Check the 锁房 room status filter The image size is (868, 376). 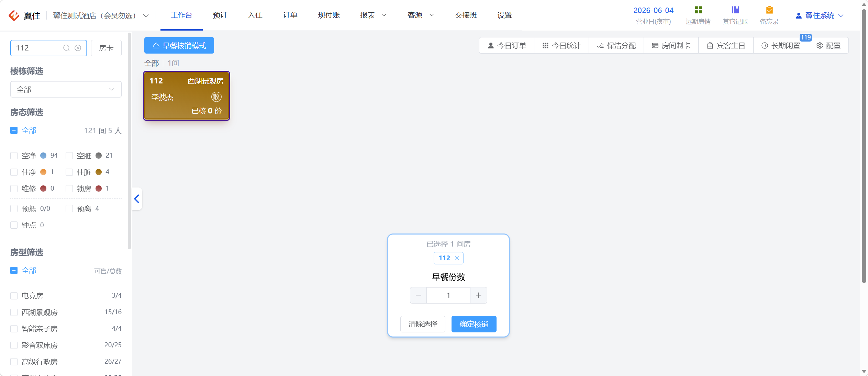click(x=69, y=189)
